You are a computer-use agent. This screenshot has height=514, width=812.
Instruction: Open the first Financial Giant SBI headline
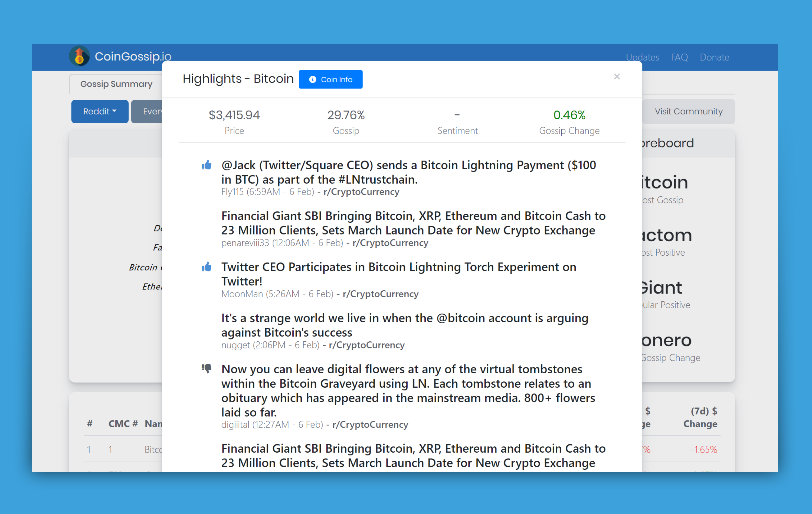tap(413, 223)
